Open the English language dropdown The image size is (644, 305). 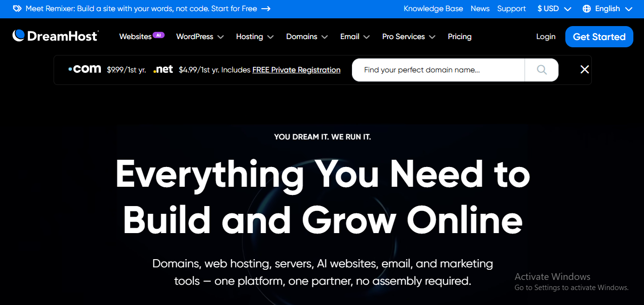607,9
